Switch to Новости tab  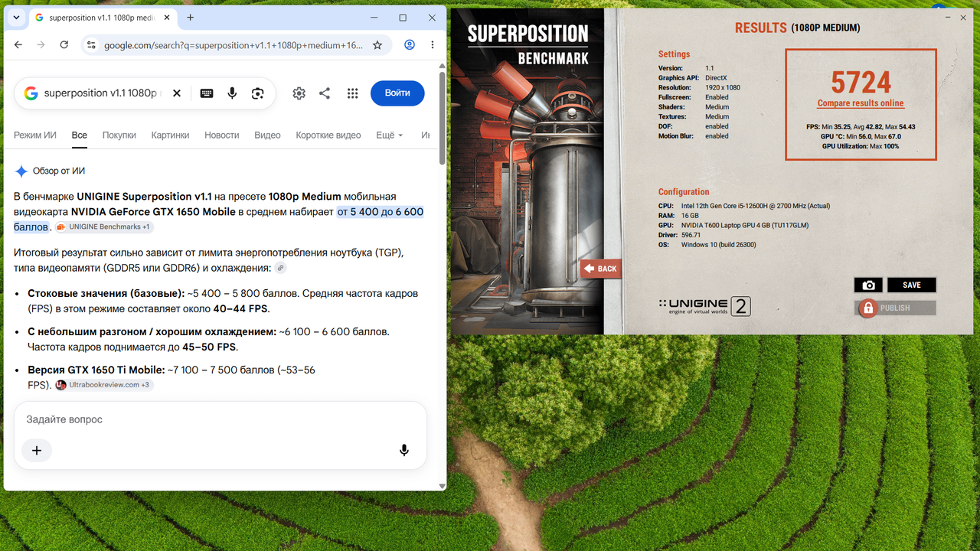click(222, 135)
